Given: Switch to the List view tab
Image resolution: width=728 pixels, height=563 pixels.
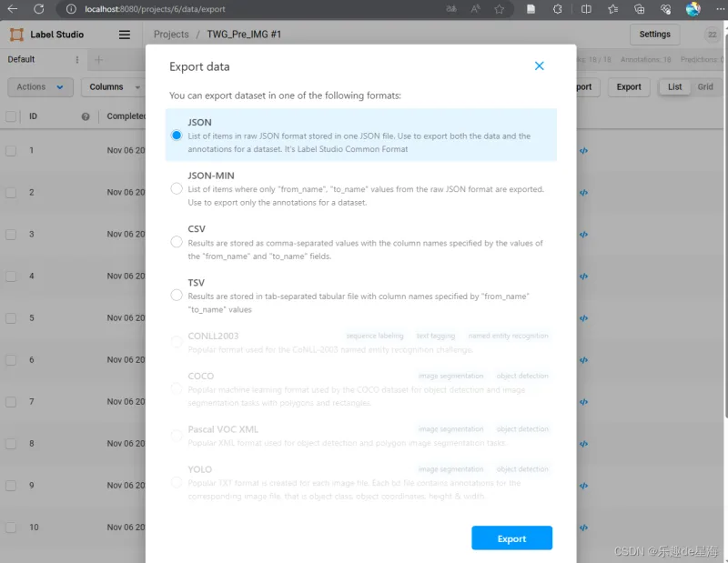Looking at the screenshot, I should click(x=674, y=87).
